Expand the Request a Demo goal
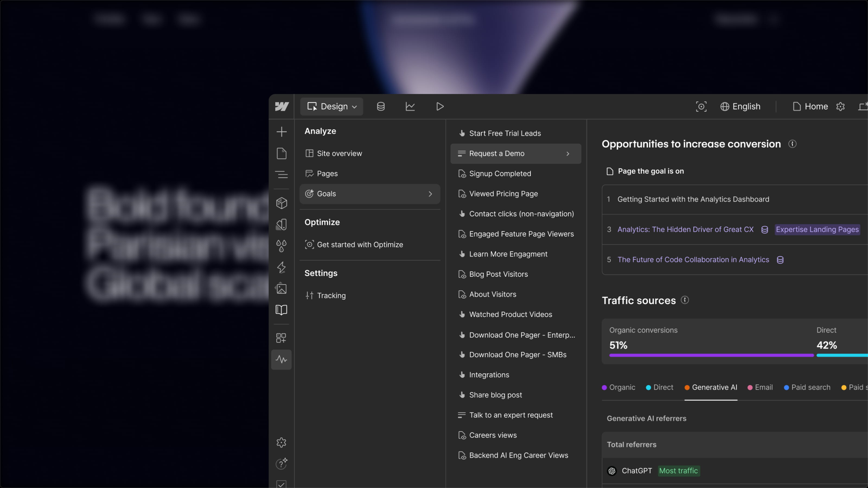Image resolution: width=868 pixels, height=488 pixels. 515,153
